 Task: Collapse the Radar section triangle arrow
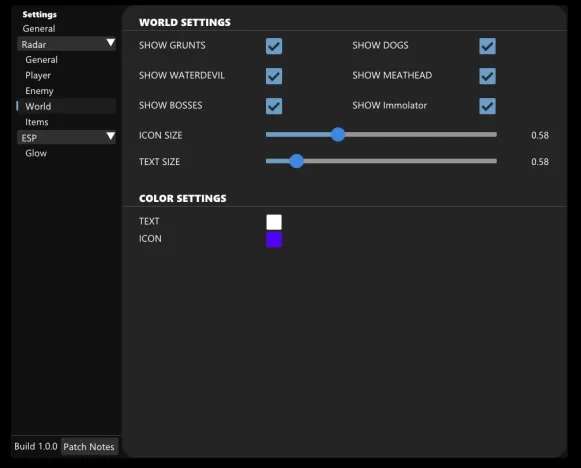(x=110, y=43)
